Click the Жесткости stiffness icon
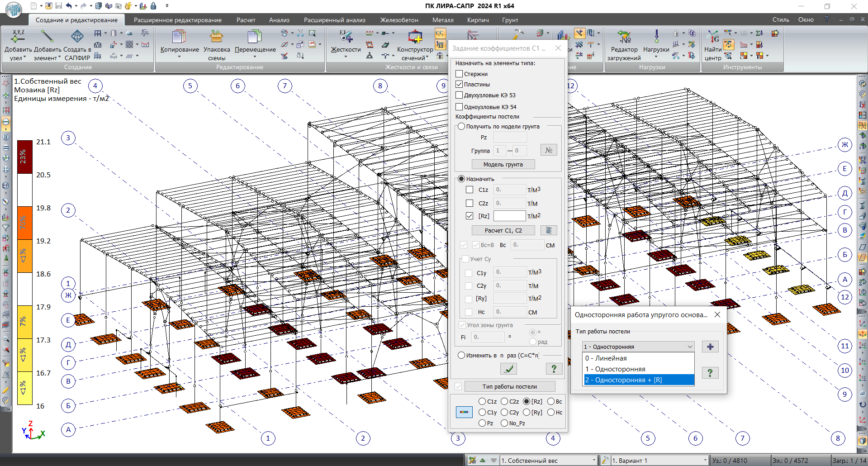The image size is (868, 466). pos(346,37)
